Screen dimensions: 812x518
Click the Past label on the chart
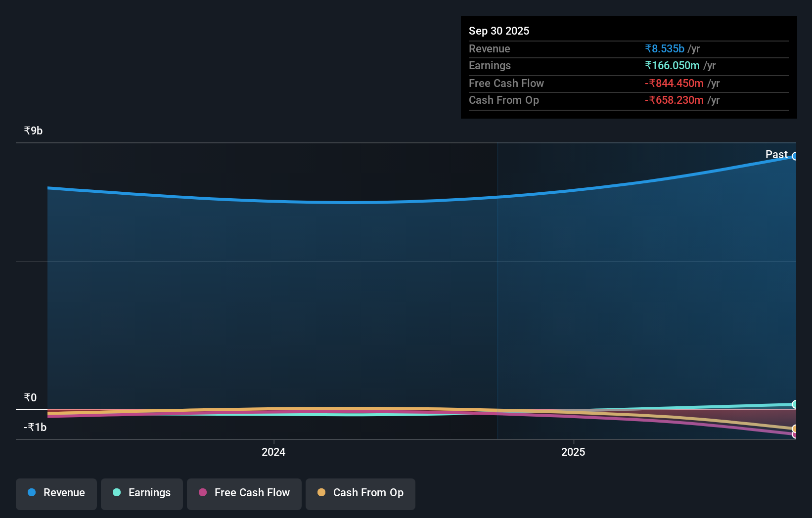click(x=776, y=154)
